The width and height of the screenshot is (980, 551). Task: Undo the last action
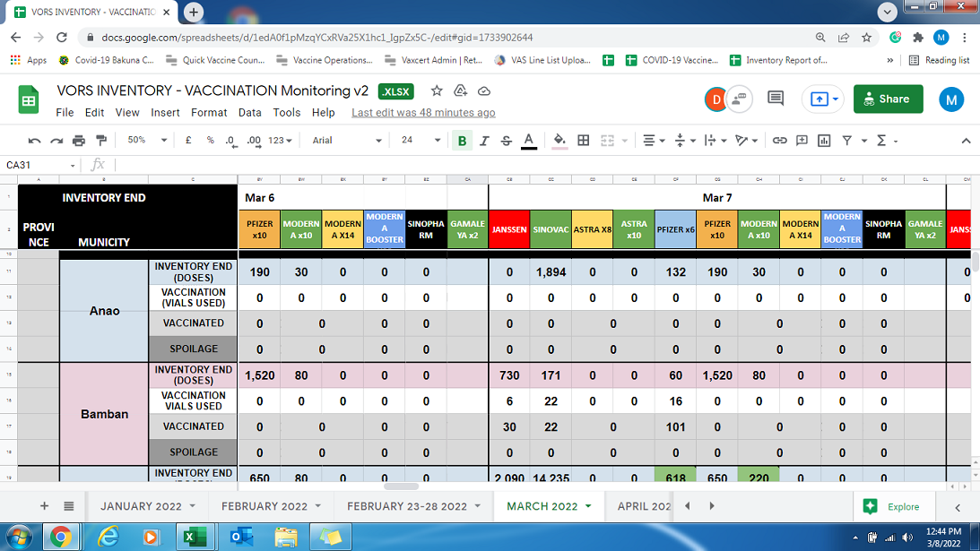click(x=34, y=141)
